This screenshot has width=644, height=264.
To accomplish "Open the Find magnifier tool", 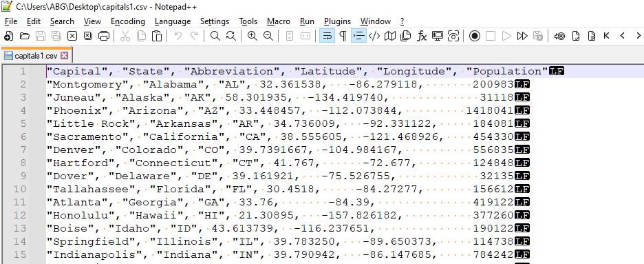I will click(x=215, y=36).
